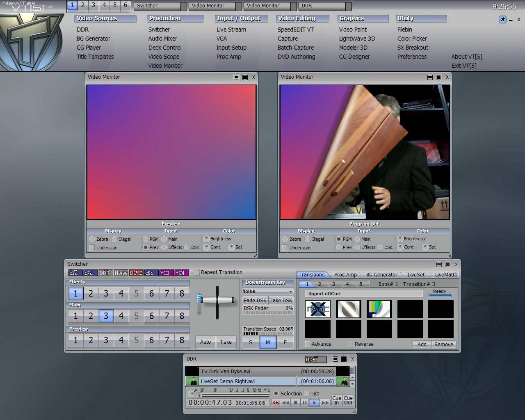
Task: Add a transition with the Add button
Action: click(422, 345)
